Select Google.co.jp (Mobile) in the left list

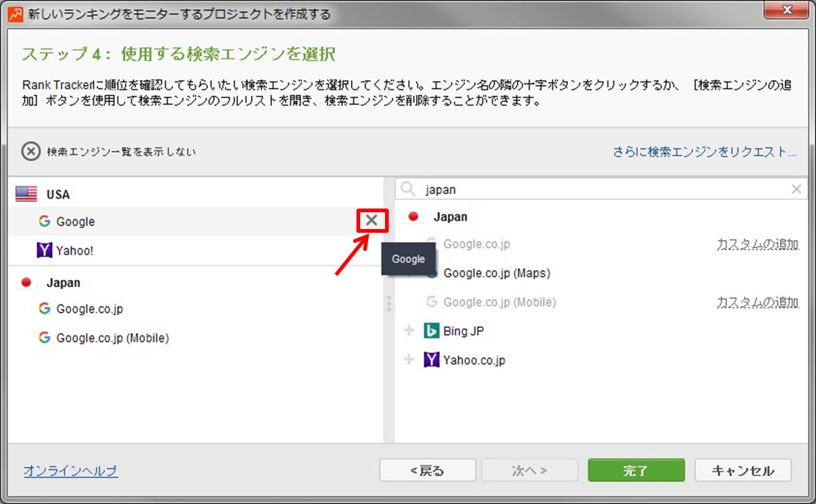click(x=196, y=338)
